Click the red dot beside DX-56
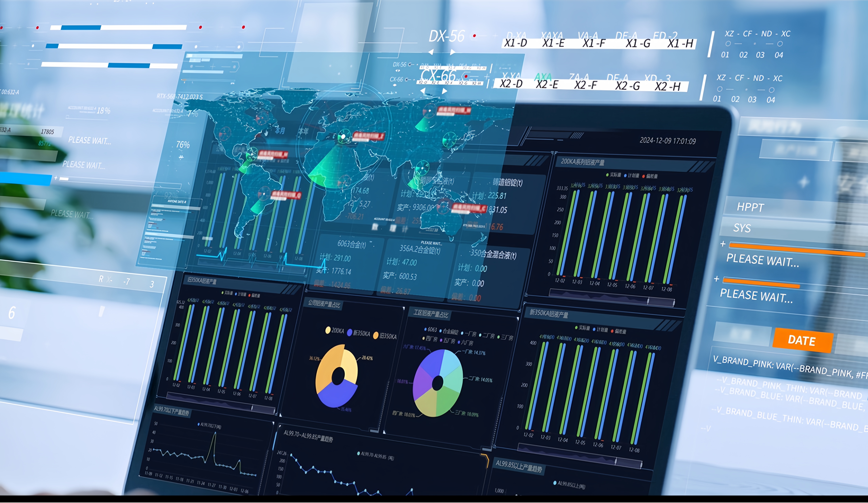Screen dimensions: 868x503 pos(475,35)
